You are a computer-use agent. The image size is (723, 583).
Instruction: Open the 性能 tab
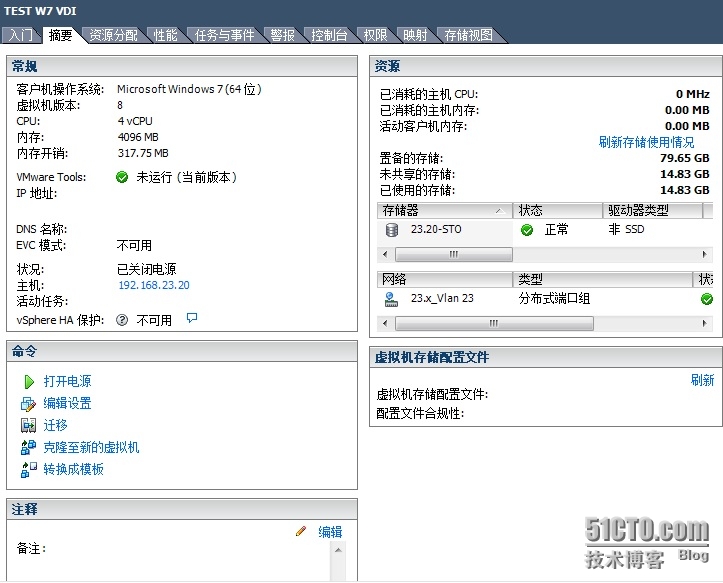tap(166, 35)
